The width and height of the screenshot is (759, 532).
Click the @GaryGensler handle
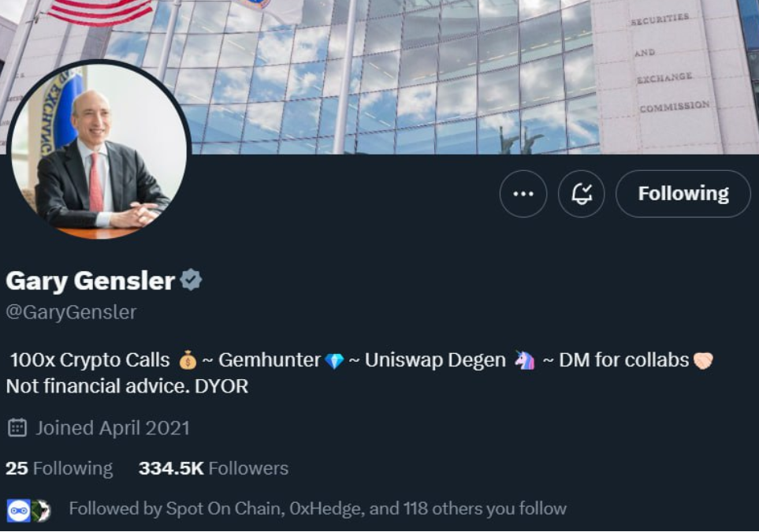point(69,312)
